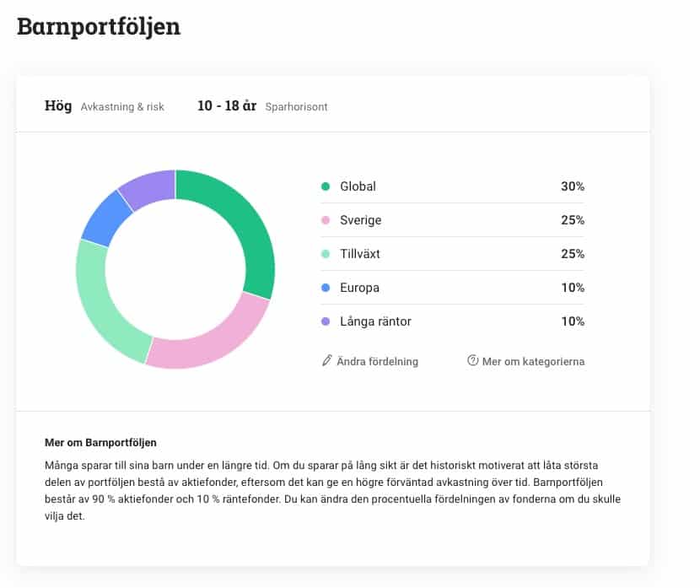Screen dimensions: 700x588
Task: Click the mint Tillväxt legend dot
Action: point(326,254)
